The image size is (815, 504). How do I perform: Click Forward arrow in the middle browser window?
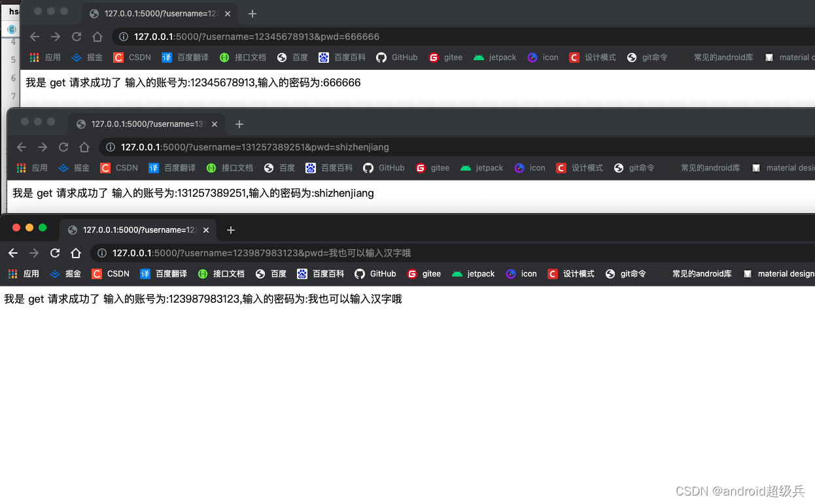[x=43, y=147]
